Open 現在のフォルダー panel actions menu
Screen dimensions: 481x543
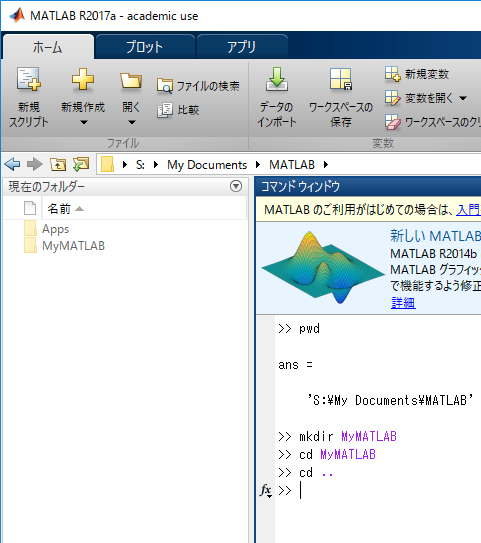pos(236,186)
